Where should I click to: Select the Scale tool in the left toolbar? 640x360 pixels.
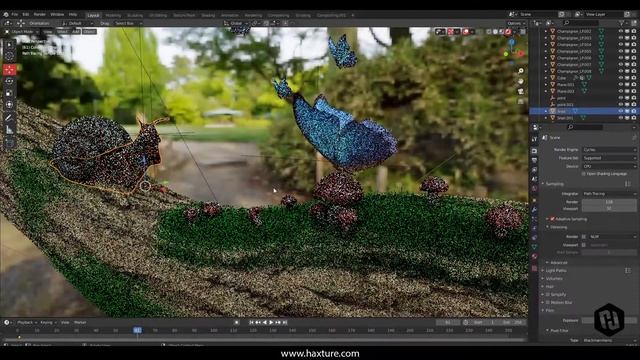click(x=9, y=93)
